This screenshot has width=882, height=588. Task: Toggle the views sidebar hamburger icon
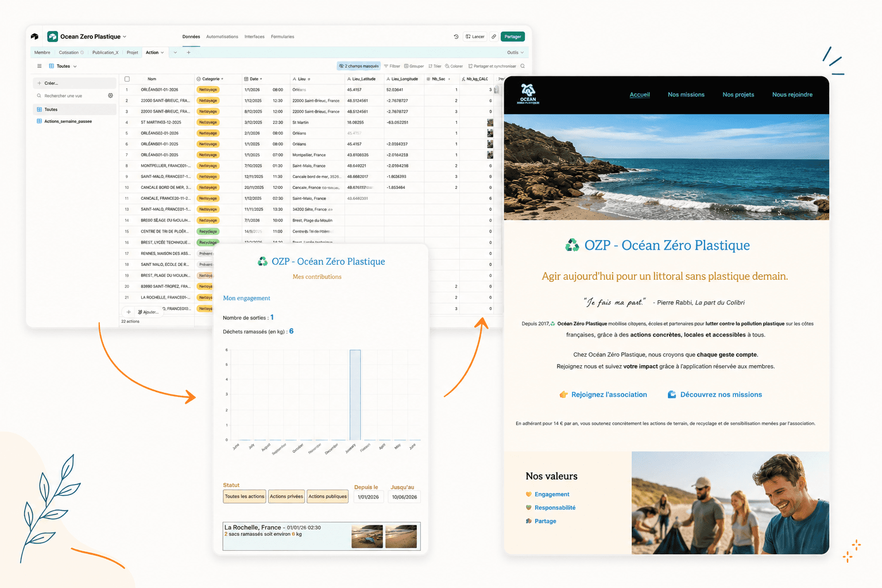[x=39, y=66]
